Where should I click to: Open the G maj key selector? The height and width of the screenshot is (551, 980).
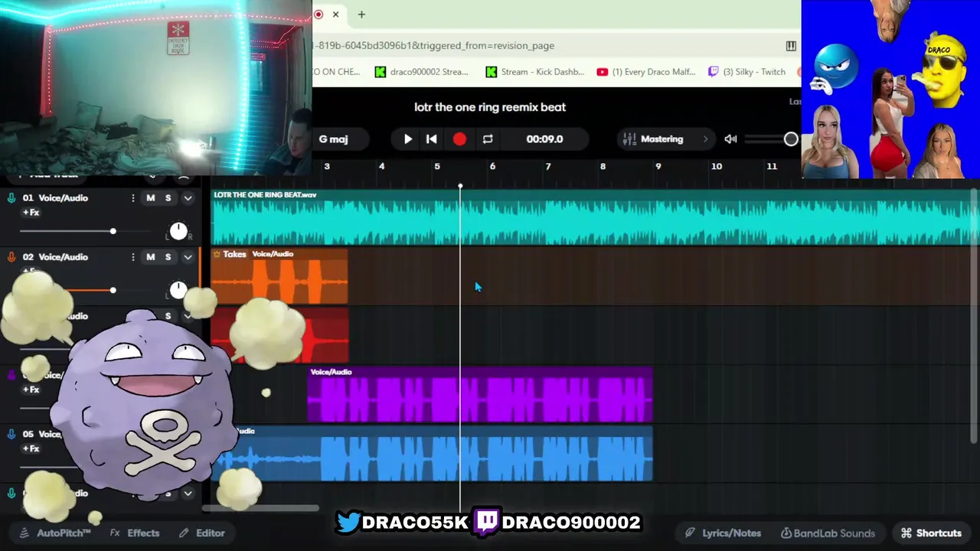(334, 139)
